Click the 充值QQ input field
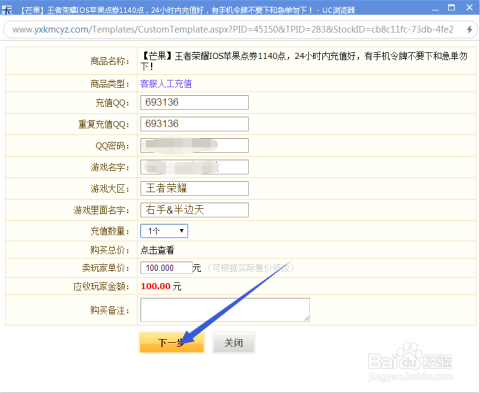This screenshot has width=480, height=393. (194, 102)
